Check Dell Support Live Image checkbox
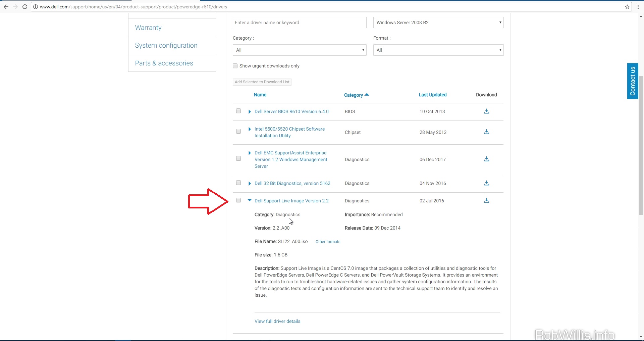 click(238, 200)
